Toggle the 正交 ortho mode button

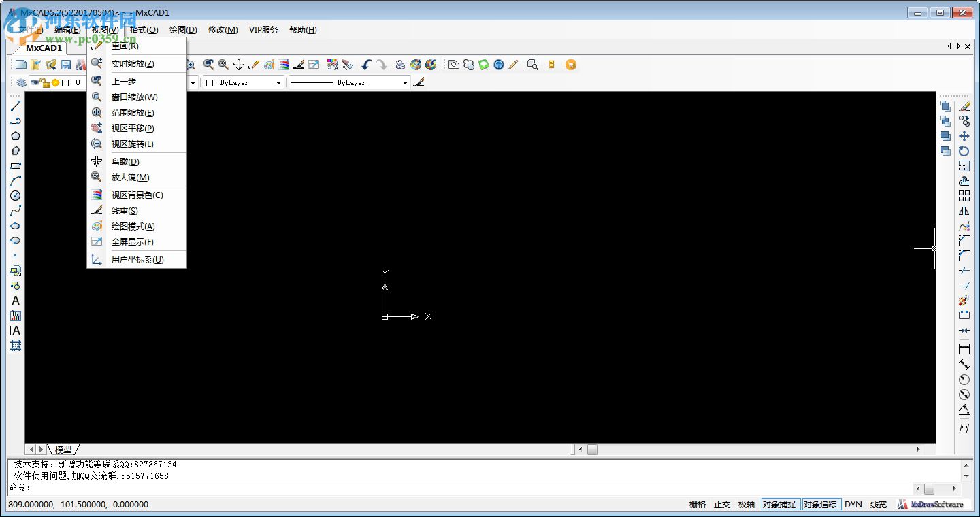click(x=722, y=504)
